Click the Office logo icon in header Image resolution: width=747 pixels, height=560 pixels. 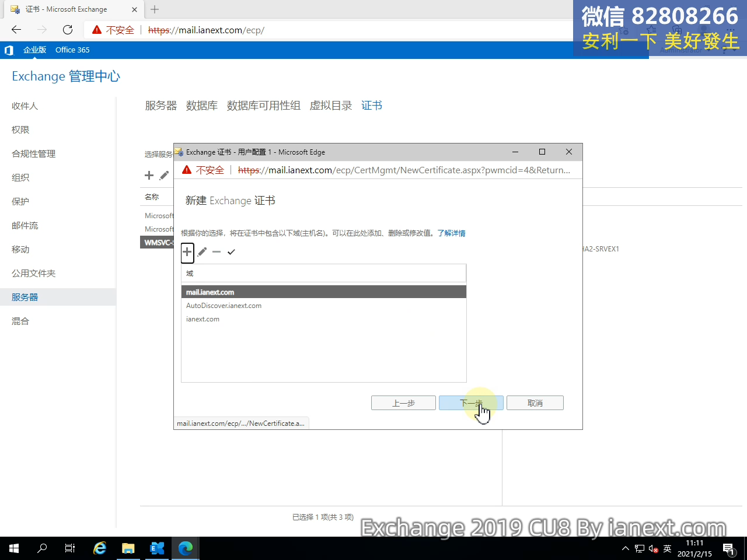click(x=9, y=50)
